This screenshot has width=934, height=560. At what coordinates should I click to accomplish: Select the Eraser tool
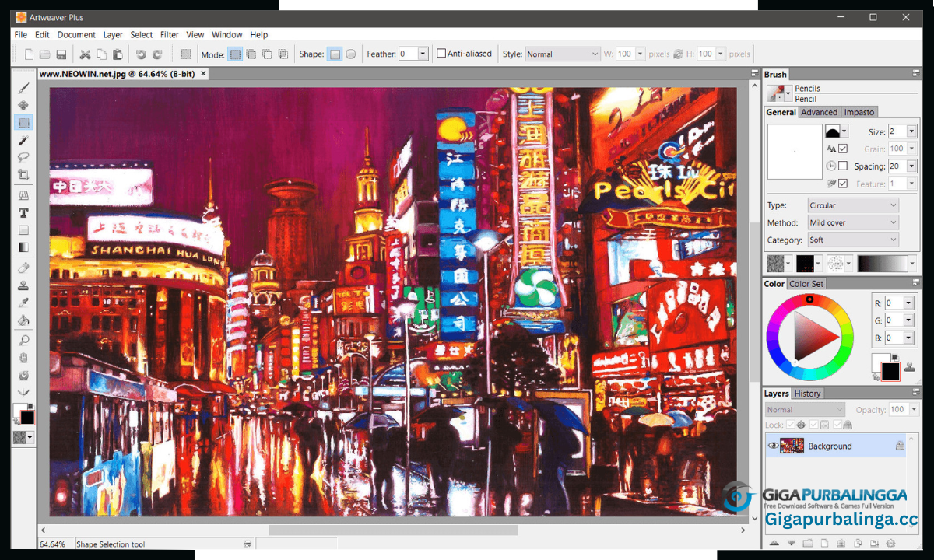point(24,268)
